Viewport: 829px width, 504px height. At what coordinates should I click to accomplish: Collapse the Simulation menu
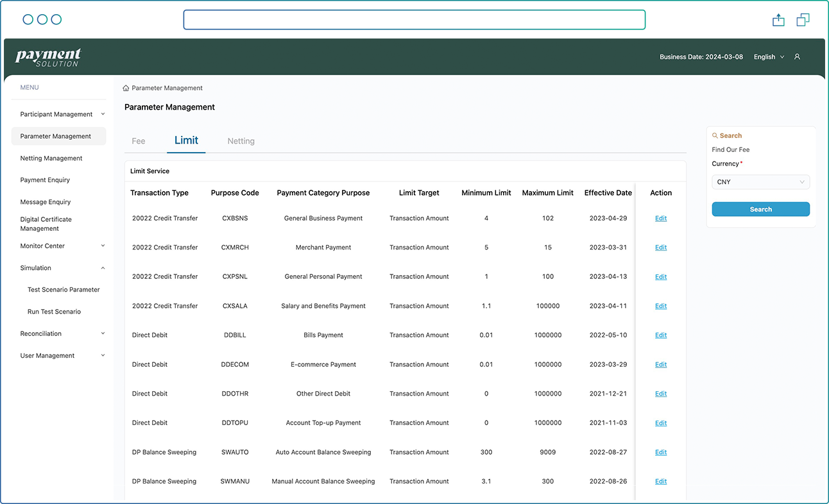[x=63, y=268]
